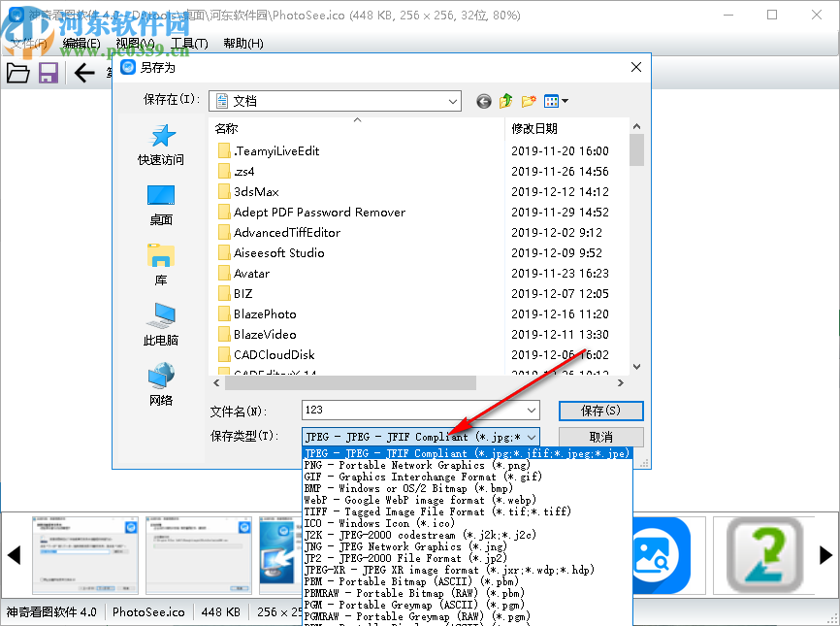Select the Adept PDF Password Remover folder
Screen dimensions: 840x626
click(x=311, y=213)
